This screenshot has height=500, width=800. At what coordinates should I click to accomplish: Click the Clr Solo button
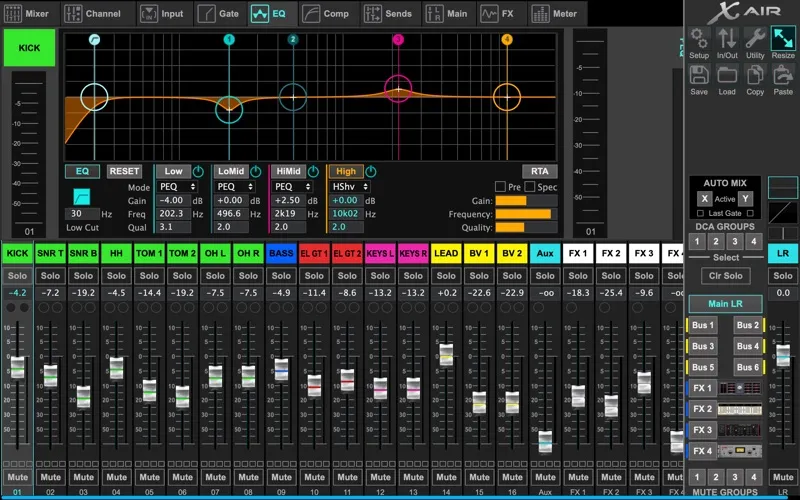click(x=726, y=276)
